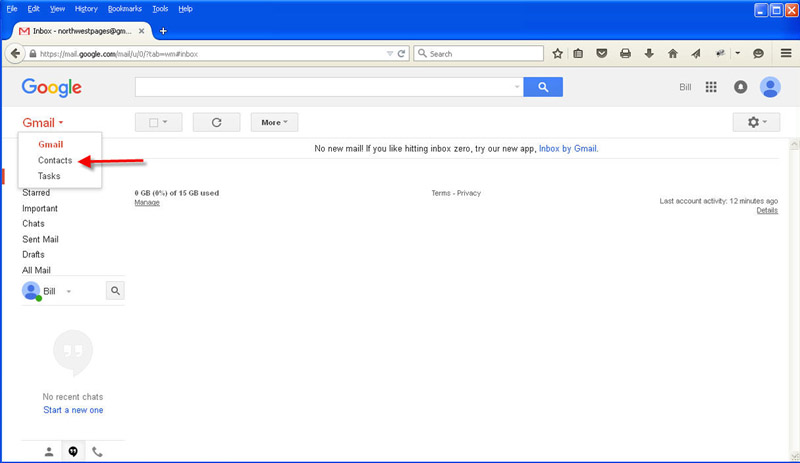Expand the select checkbox dropdown arrow

pos(165,122)
